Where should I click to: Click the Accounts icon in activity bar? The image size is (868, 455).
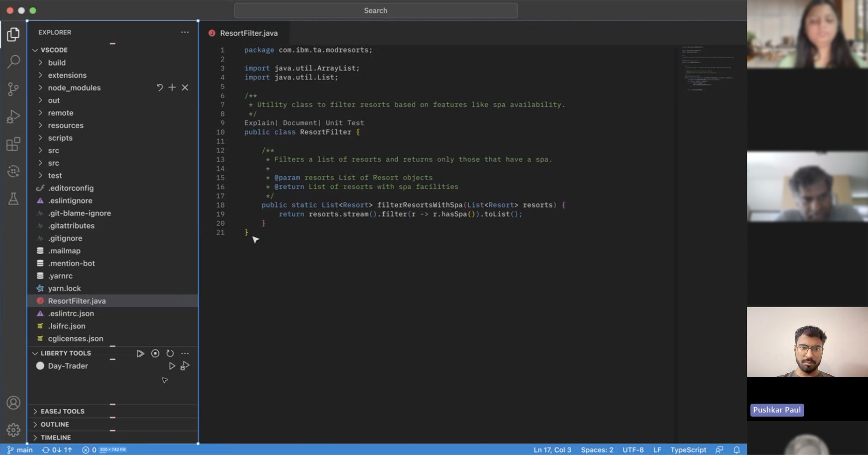[13, 403]
